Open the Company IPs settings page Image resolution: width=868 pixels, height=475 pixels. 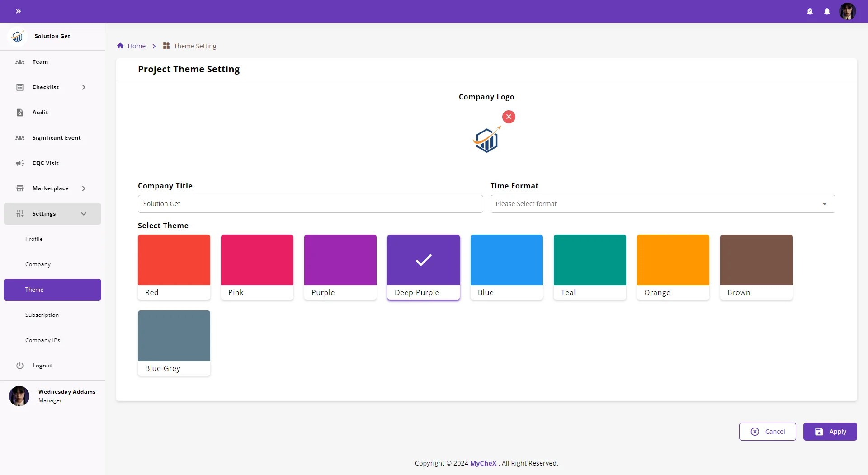42,340
